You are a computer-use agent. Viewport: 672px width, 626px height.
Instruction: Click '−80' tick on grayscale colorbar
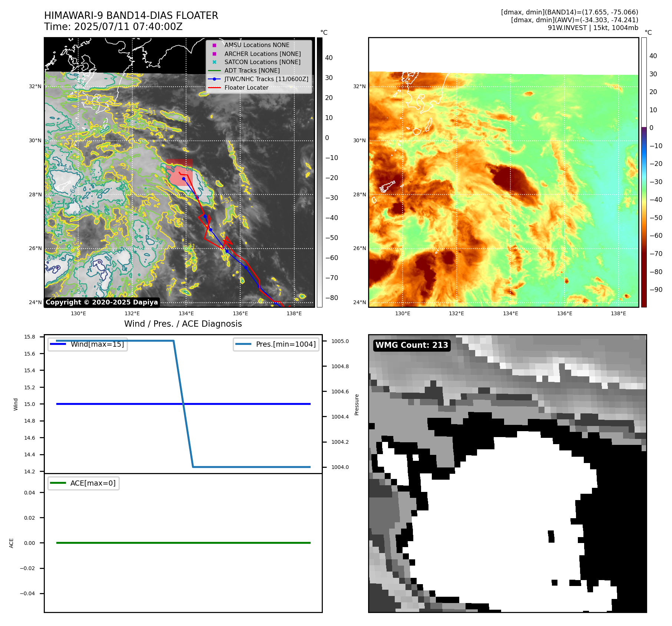[x=332, y=298]
